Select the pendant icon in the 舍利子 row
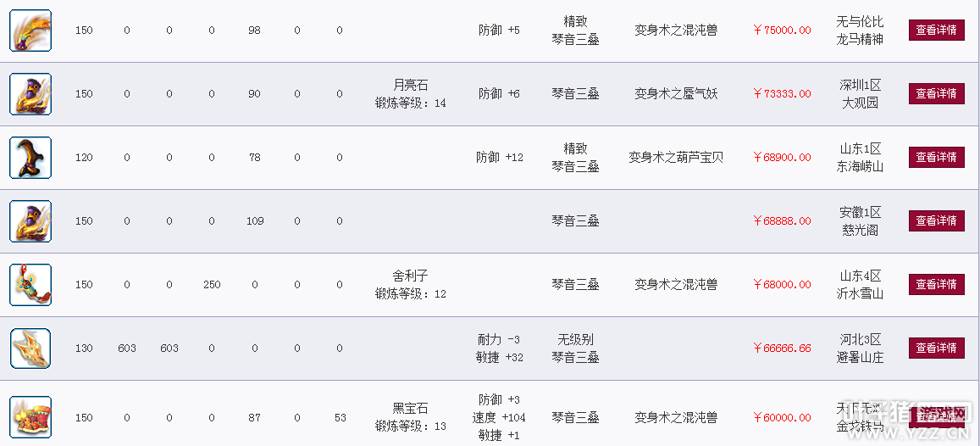The height and width of the screenshot is (446, 980). 30,285
